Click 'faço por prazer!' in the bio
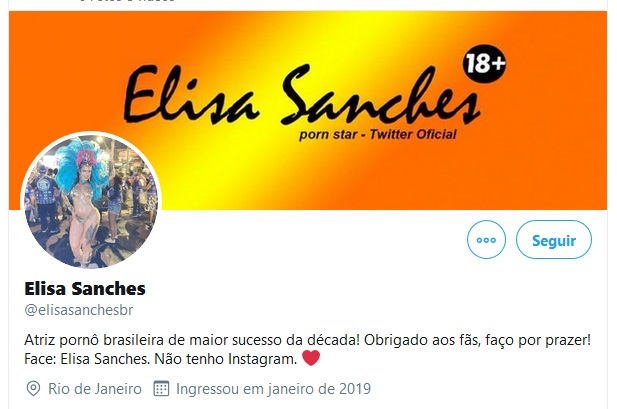Screen dimensions: 617x409 pos(538,340)
